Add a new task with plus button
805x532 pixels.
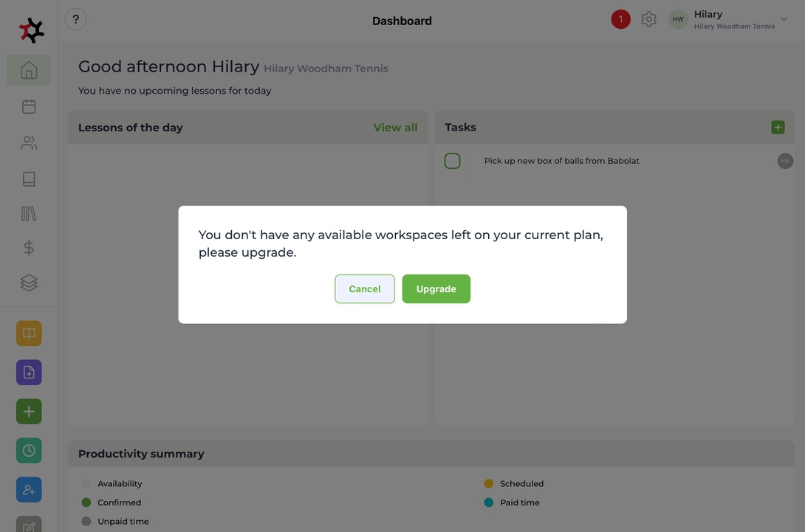pos(778,128)
